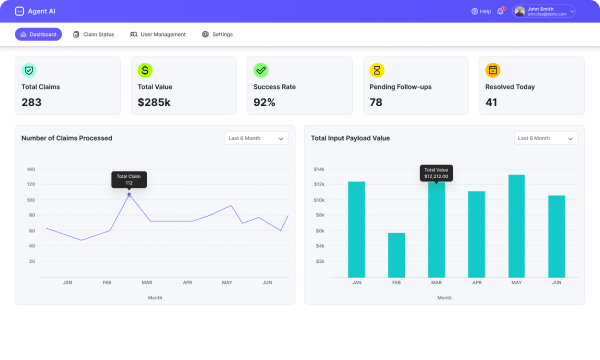The image size is (600, 360).
Task: Click John Smith's profile avatar
Action: pos(520,11)
